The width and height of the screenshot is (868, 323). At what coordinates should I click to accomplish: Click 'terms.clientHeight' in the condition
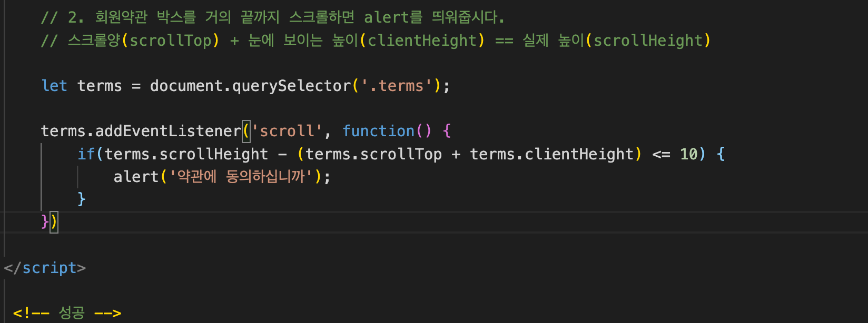(551, 154)
